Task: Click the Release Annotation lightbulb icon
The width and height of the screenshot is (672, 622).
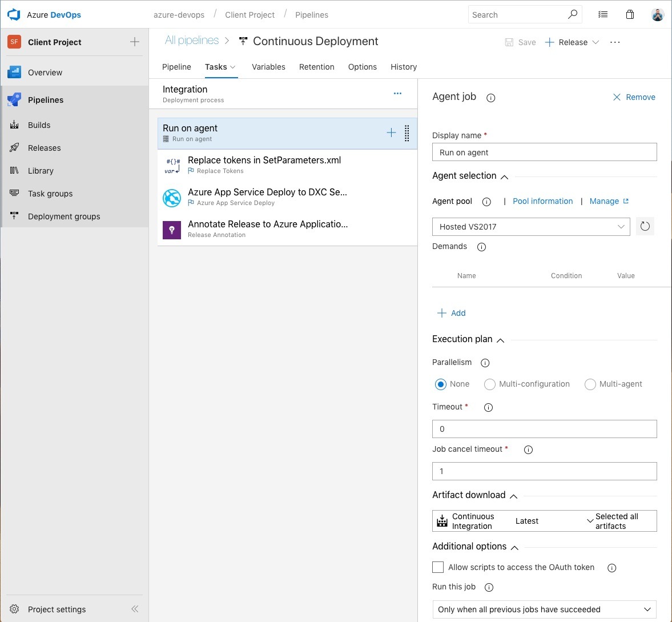Action: [x=172, y=230]
